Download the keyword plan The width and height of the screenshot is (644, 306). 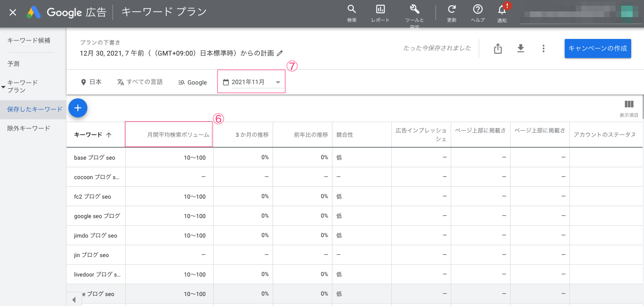(x=521, y=48)
